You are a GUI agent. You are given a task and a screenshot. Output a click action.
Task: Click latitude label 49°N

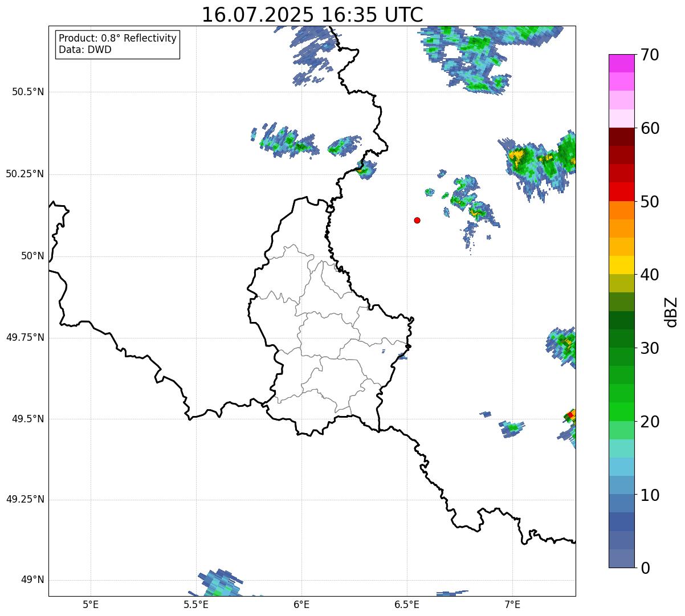pyautogui.click(x=33, y=580)
